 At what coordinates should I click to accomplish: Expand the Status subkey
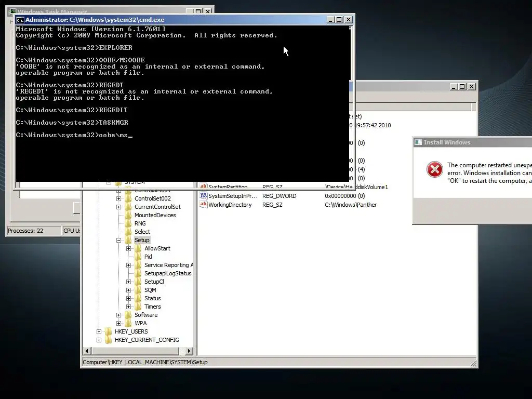[x=129, y=298]
